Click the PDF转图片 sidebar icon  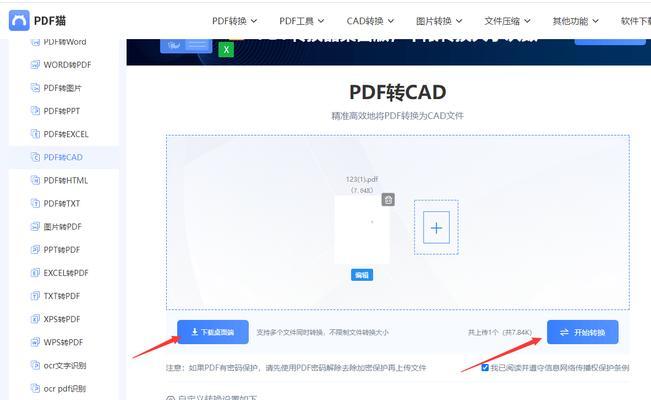(x=35, y=88)
